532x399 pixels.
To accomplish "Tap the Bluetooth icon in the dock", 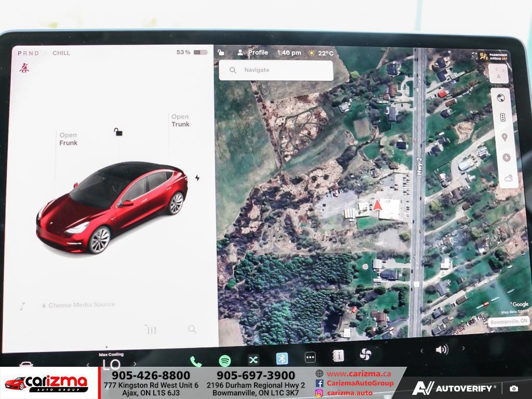I will tap(282, 358).
